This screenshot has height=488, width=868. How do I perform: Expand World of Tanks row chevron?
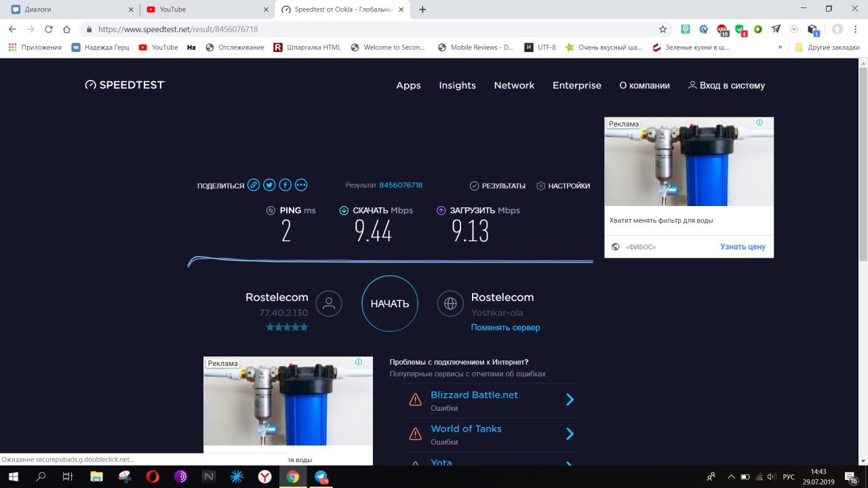point(570,434)
